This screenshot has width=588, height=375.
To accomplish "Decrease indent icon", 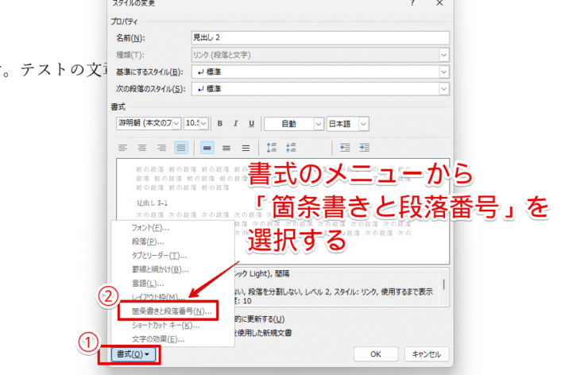I will point(345,148).
